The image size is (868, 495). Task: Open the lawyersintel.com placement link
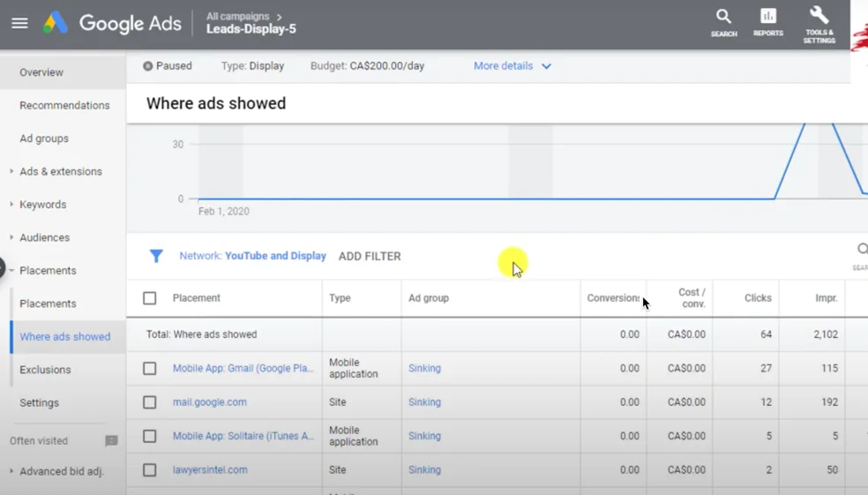point(210,469)
